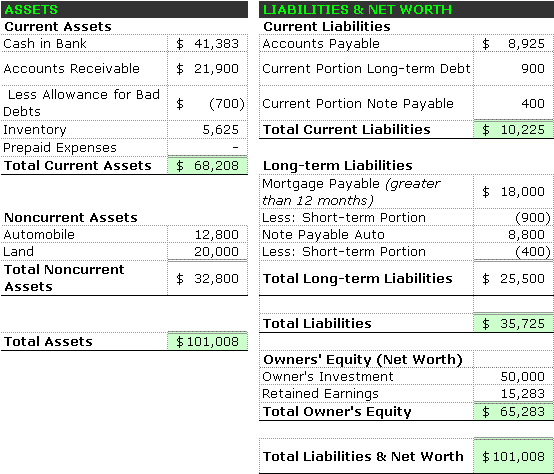The image size is (554, 474).
Task: Select the Current Liabilities heading
Action: 327,26
